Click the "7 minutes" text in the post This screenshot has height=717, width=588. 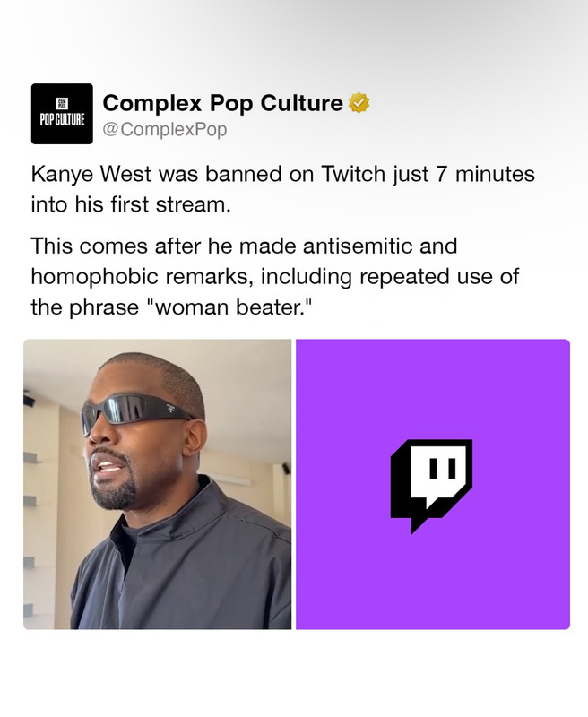click(485, 174)
